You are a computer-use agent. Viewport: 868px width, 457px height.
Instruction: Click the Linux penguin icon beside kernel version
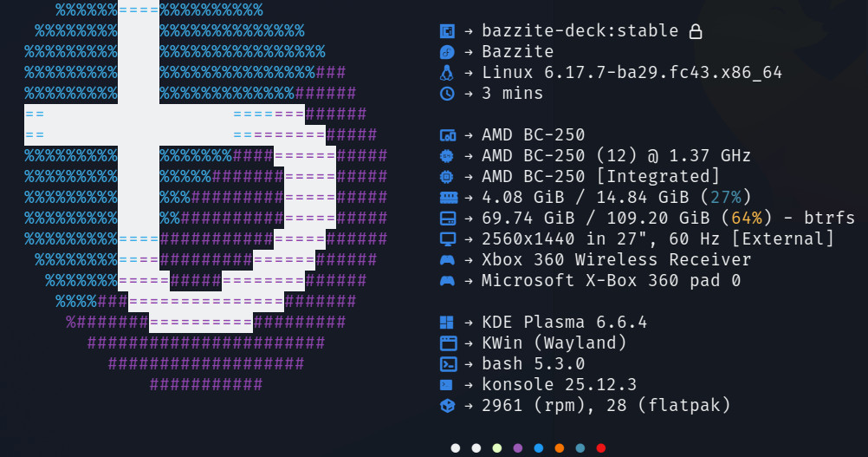tap(447, 73)
